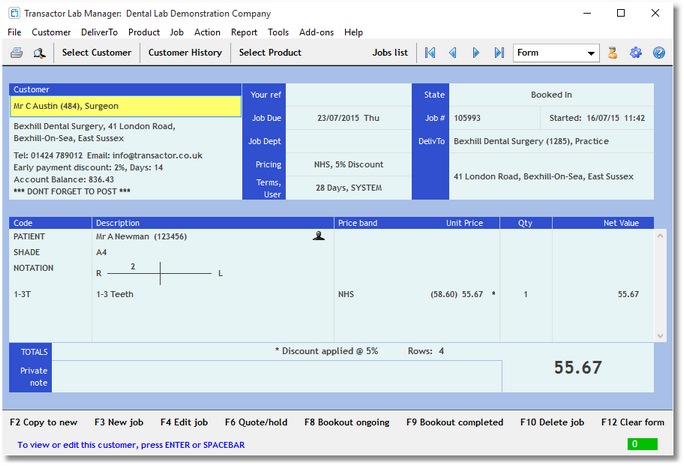This screenshot has height=466, width=684.
Task: Open settings gear icon
Action: pos(636,53)
